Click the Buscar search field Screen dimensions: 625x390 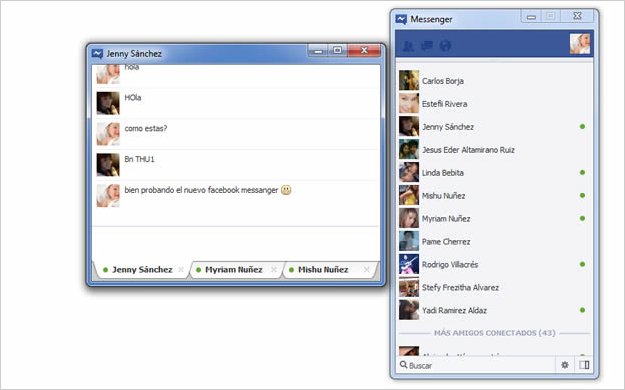476,365
